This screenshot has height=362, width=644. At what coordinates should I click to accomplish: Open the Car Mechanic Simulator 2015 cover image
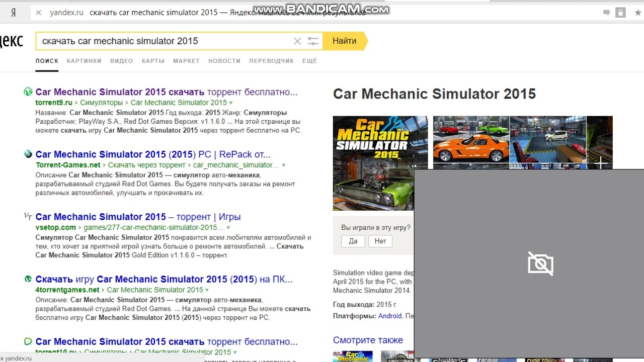pos(380,163)
